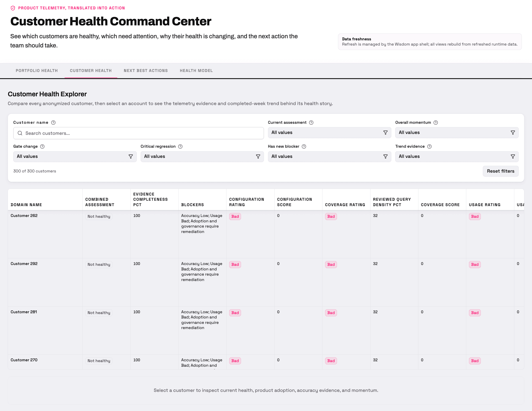The width and height of the screenshot is (532, 411).
Task: Open the Current assessment All values dropdown
Action: (329, 132)
